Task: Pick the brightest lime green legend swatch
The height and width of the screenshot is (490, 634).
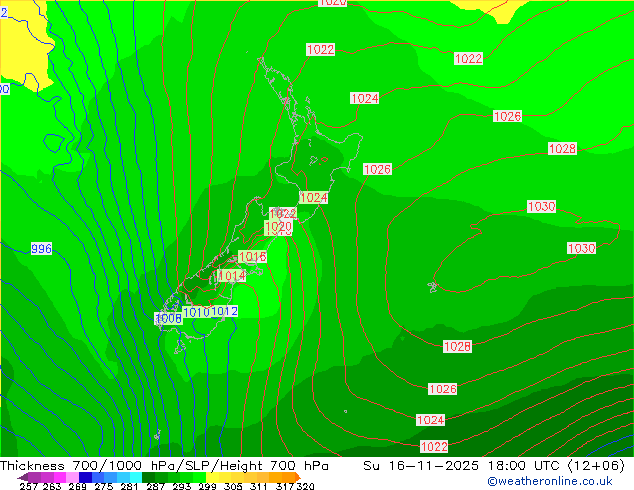Action: 199,477
